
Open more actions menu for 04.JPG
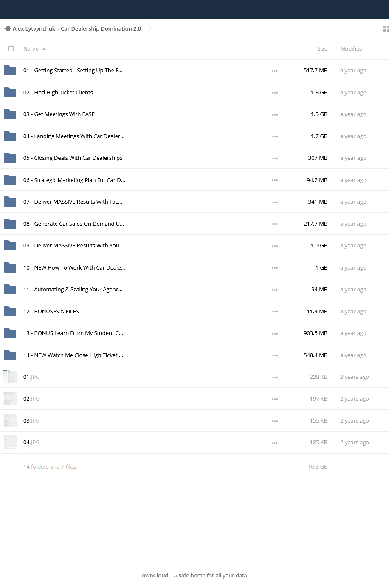click(x=275, y=443)
